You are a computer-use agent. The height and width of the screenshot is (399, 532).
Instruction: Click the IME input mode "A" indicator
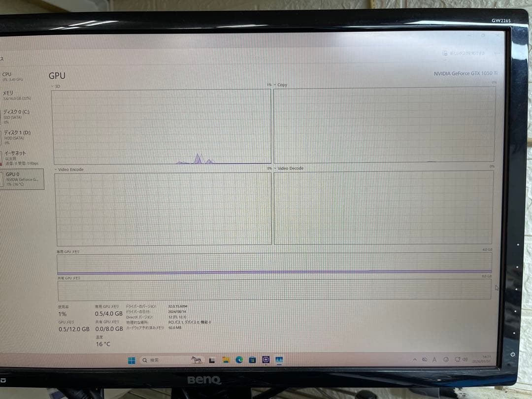(x=434, y=360)
